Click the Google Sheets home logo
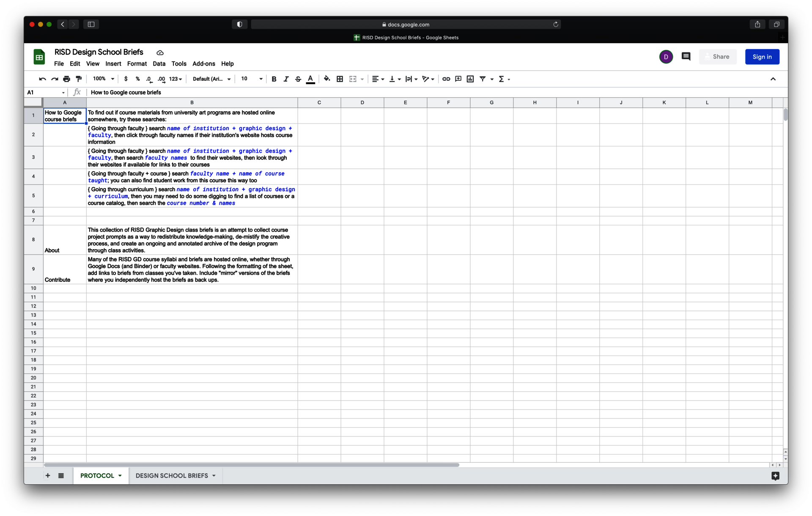 39,57
